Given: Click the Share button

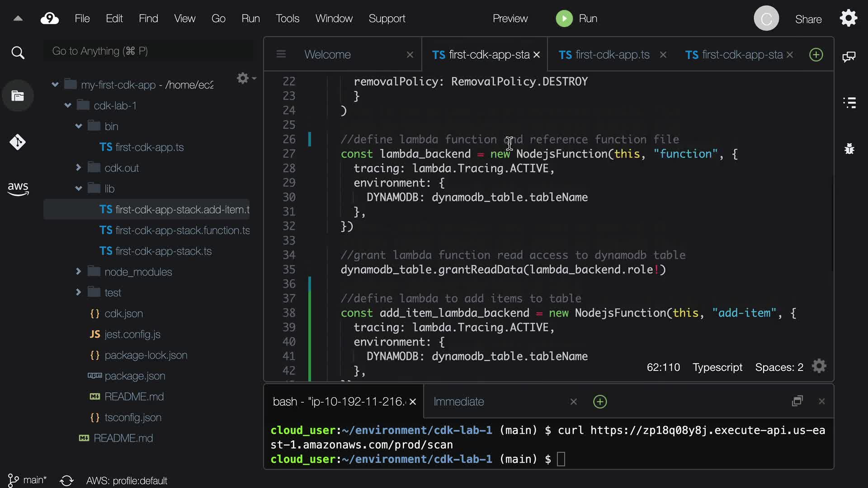Looking at the screenshot, I should 808,19.
